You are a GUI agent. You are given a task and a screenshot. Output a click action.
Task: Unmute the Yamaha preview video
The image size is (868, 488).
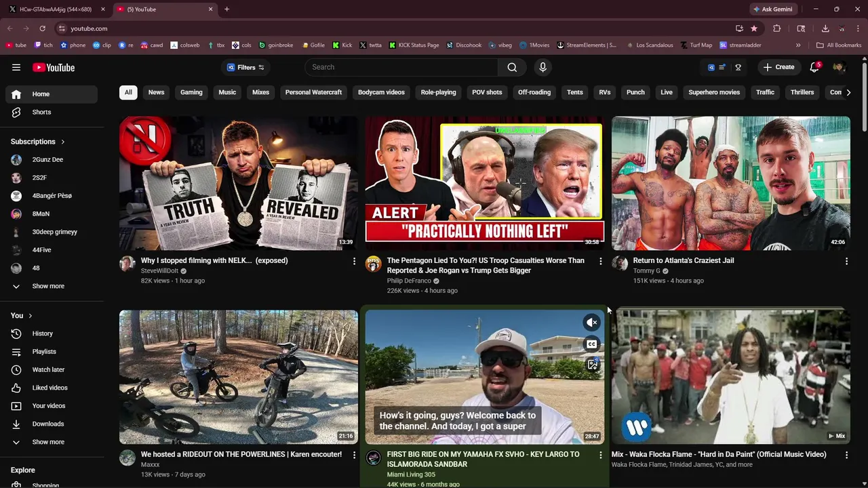point(592,323)
